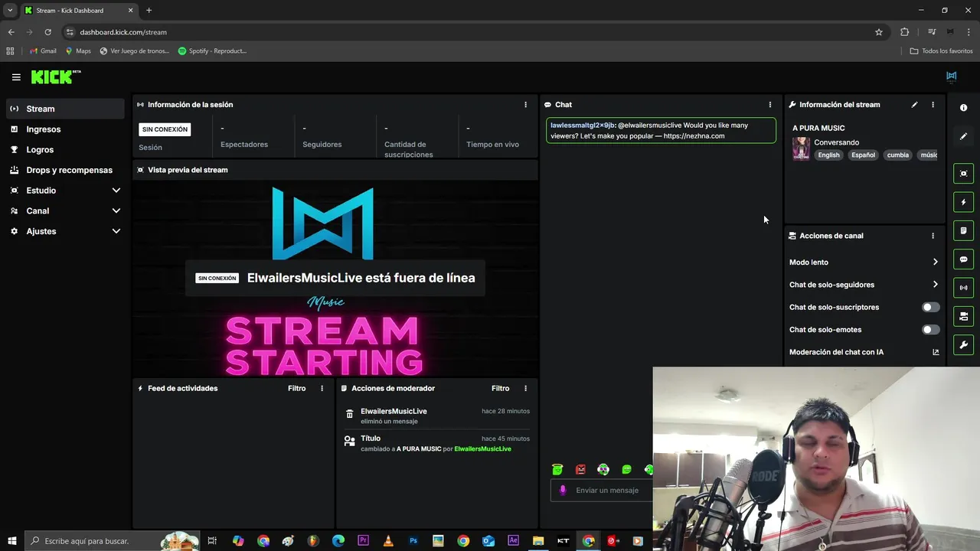This screenshot has height=551, width=980.
Task: Toggle Chat de solo-emotes switch
Action: [x=930, y=330]
